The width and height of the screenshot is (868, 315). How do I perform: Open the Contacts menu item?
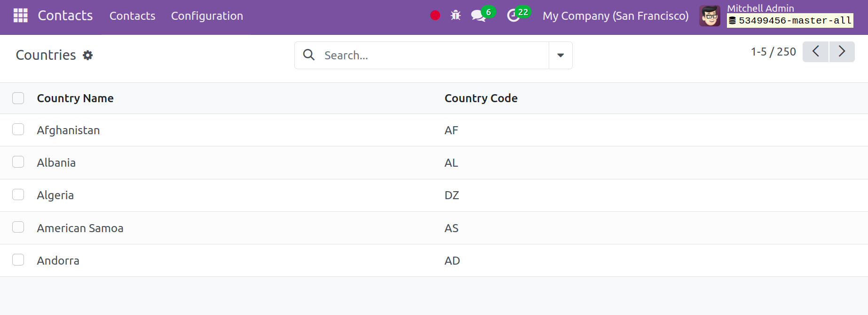(x=132, y=16)
